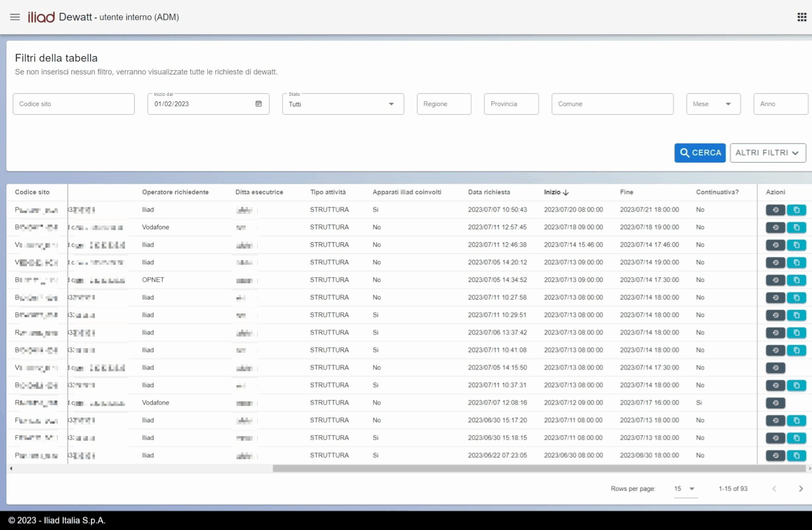View history for request dated 2023/07/05 14:20:12
812x530 pixels.
point(775,262)
